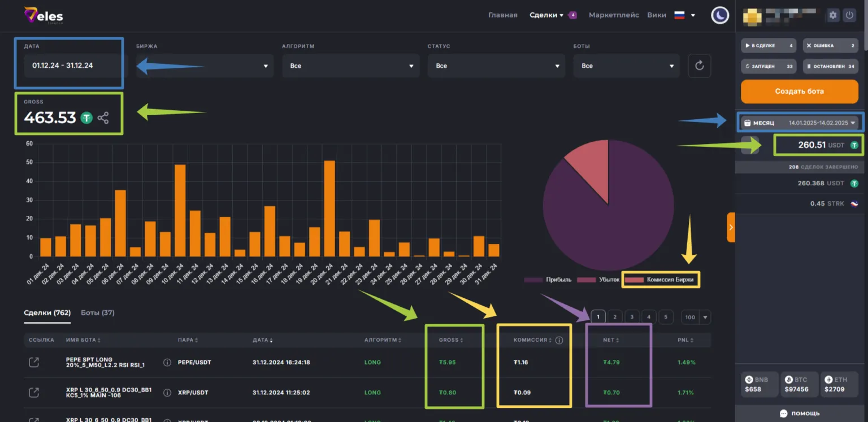The image size is (868, 422).
Task: Open the PEPE/USDT deal link icon
Action: pos(34,362)
